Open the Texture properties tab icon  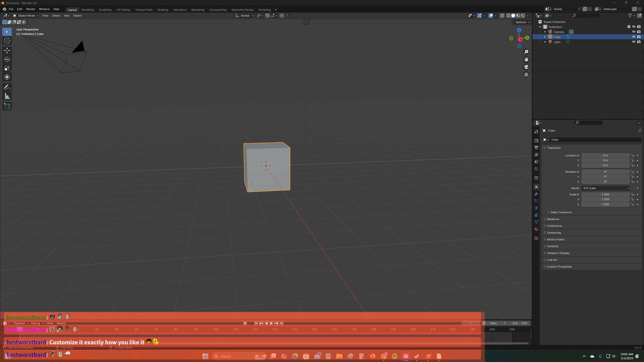(x=536, y=238)
